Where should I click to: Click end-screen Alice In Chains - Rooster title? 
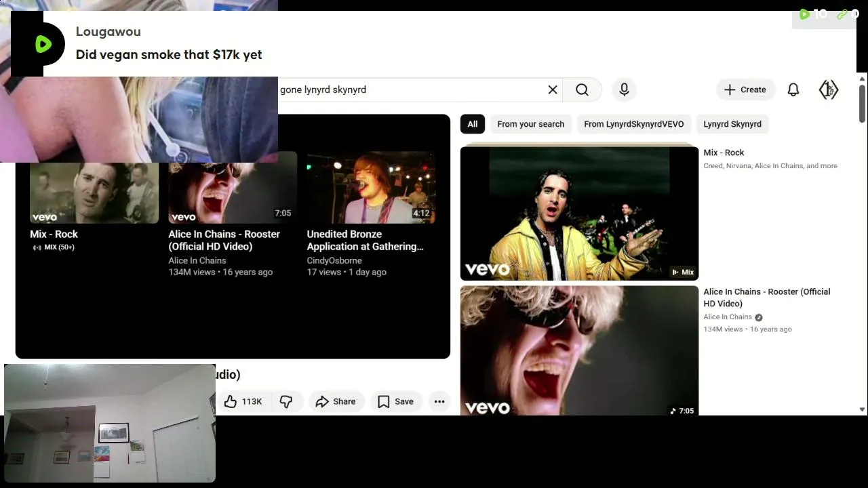point(224,240)
